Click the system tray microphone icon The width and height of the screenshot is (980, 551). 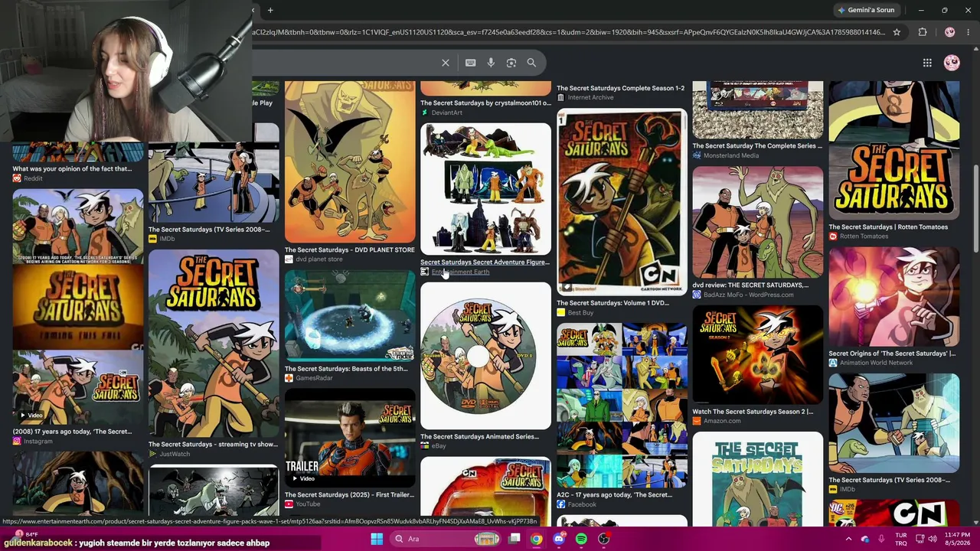880,539
